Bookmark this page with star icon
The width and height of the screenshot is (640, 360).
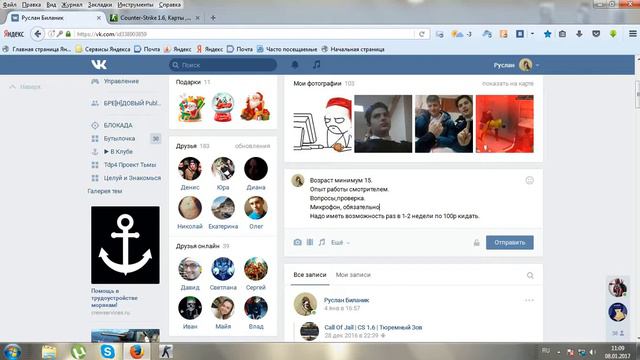(547, 34)
